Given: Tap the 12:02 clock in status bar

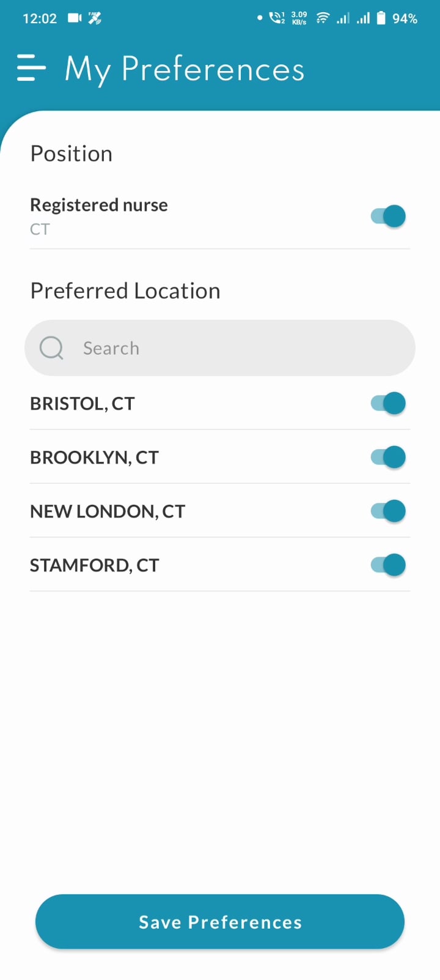Looking at the screenshot, I should (x=40, y=18).
